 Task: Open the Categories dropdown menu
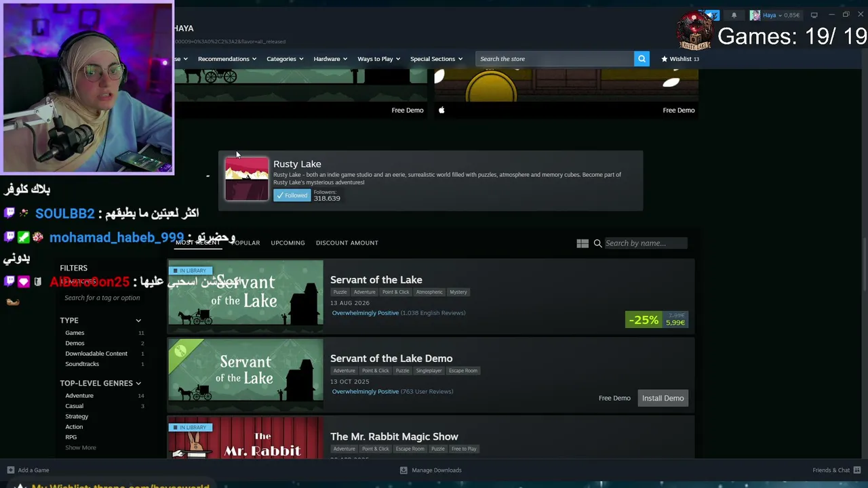pos(285,59)
